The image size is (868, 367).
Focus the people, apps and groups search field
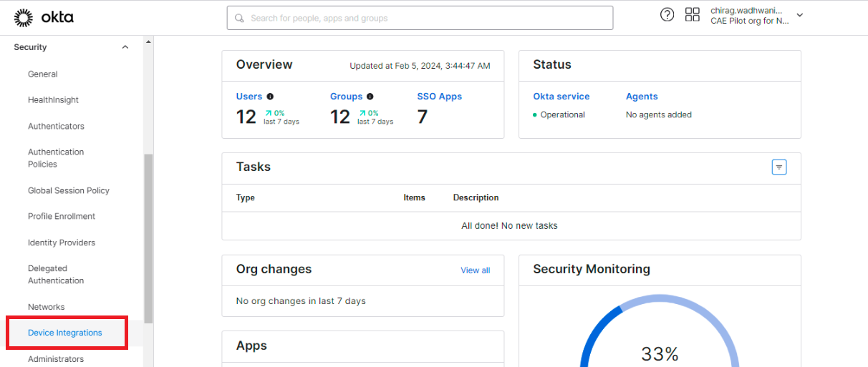pos(420,18)
